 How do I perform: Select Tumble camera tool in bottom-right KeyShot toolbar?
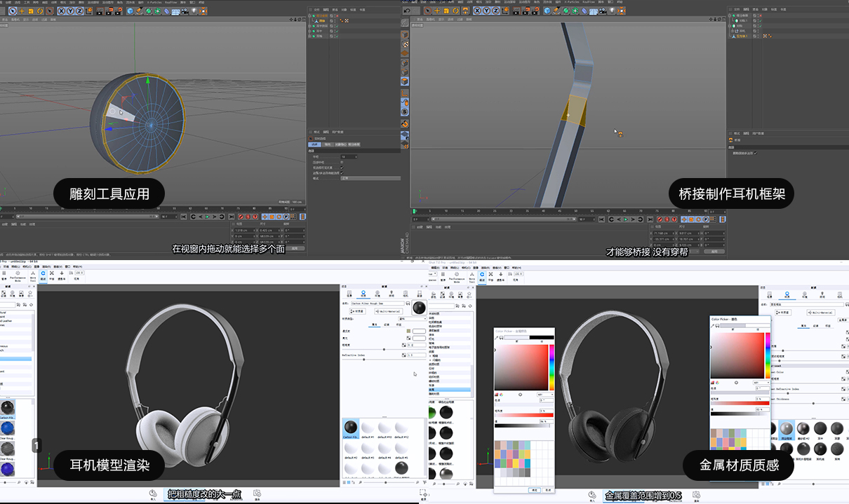coord(482,278)
